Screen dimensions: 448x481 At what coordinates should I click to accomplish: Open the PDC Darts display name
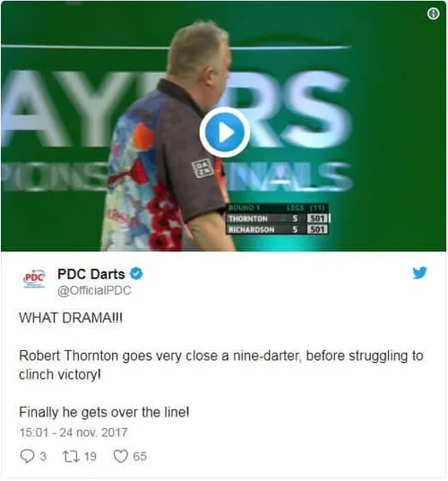90,274
